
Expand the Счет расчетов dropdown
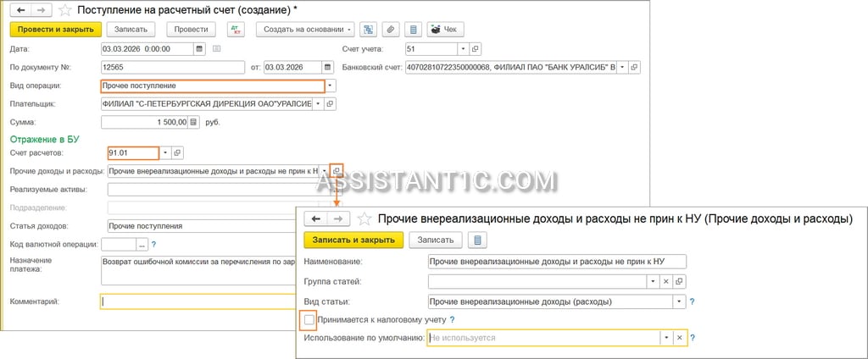tap(165, 152)
